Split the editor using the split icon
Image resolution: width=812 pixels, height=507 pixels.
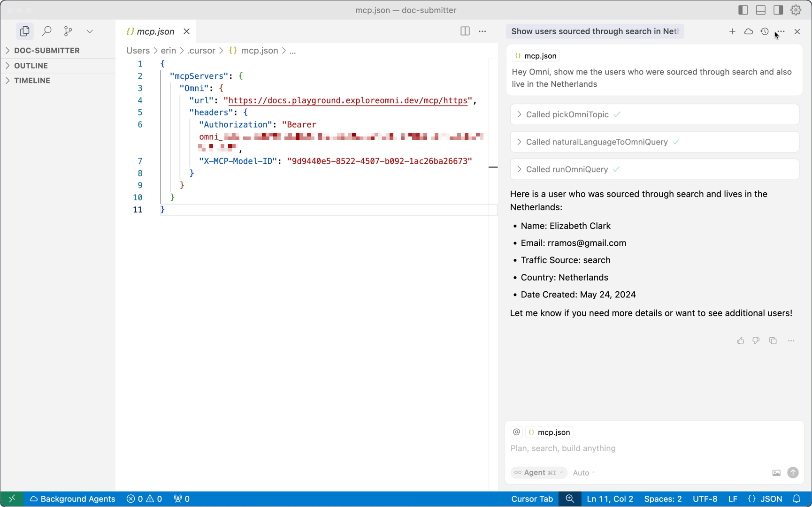(465, 31)
